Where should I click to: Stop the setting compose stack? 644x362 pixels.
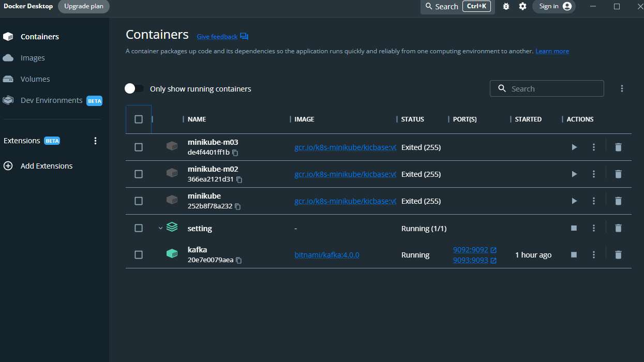pos(574,228)
